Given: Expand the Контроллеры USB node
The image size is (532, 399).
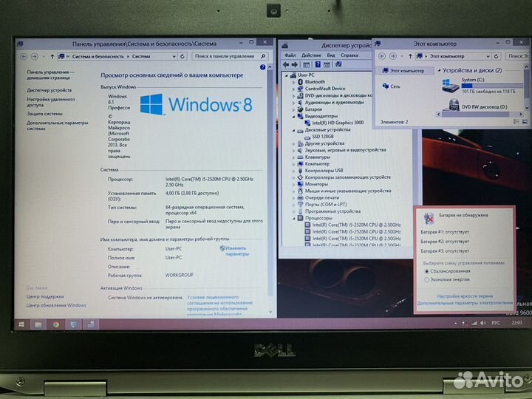Looking at the screenshot, I should coord(293,171).
